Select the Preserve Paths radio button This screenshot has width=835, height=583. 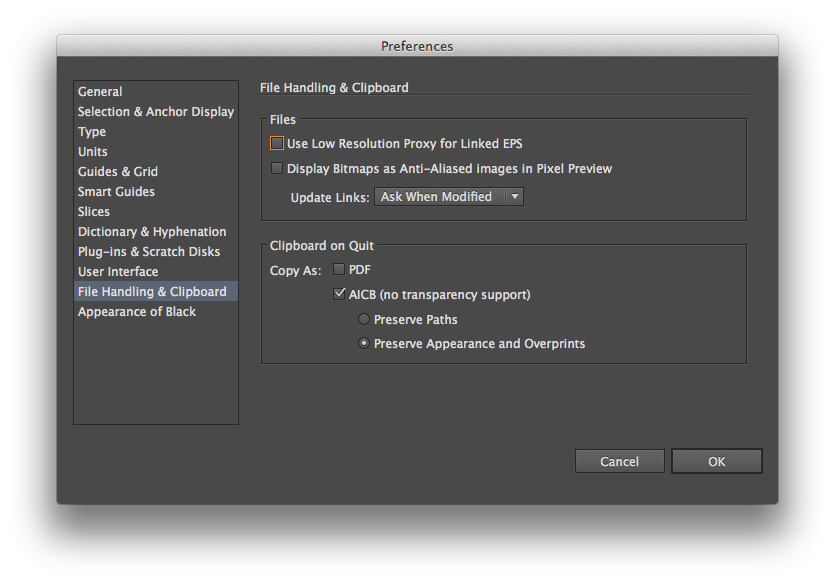coord(364,319)
